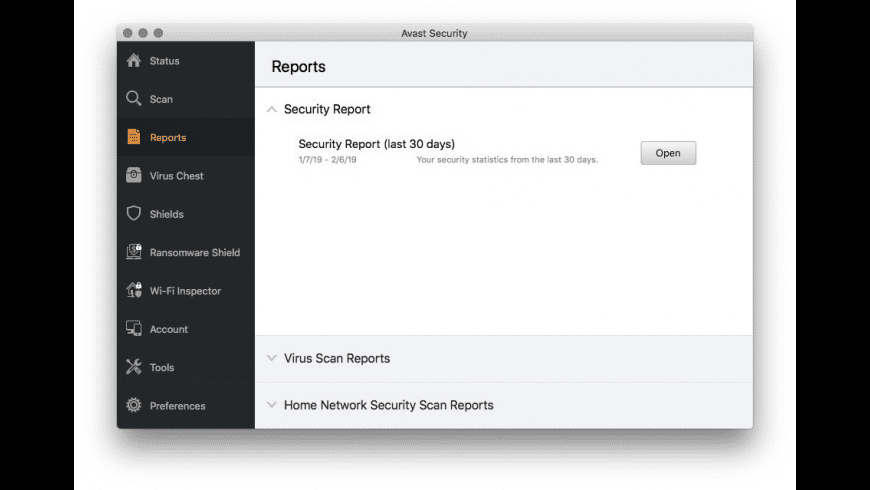This screenshot has height=490, width=870.
Task: Click the Shields shield icon
Action: point(134,213)
